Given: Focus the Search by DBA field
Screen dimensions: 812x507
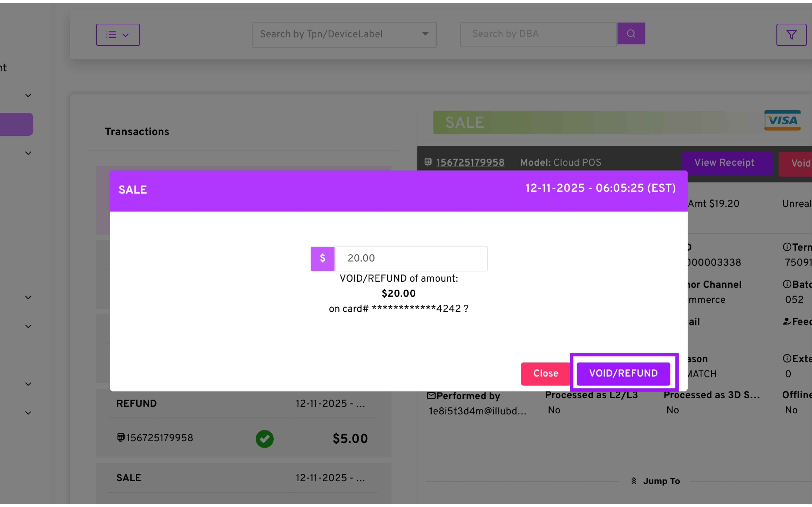Looking at the screenshot, I should [538, 34].
